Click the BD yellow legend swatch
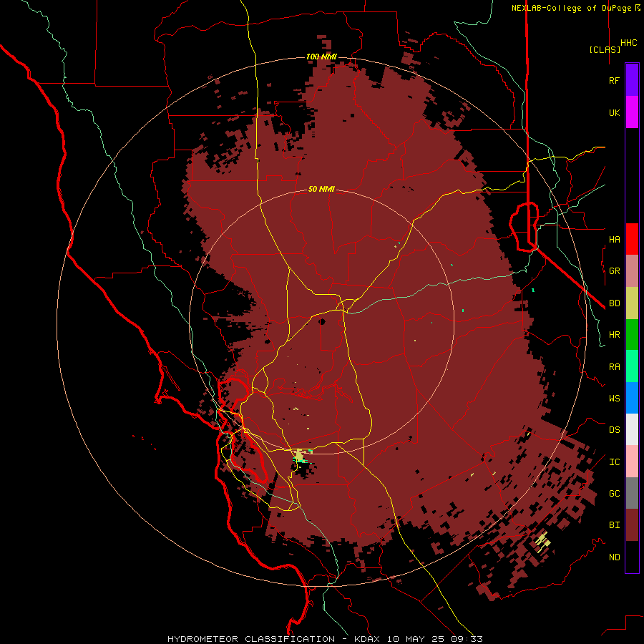Image resolution: width=644 pixels, height=644 pixels. 632,303
